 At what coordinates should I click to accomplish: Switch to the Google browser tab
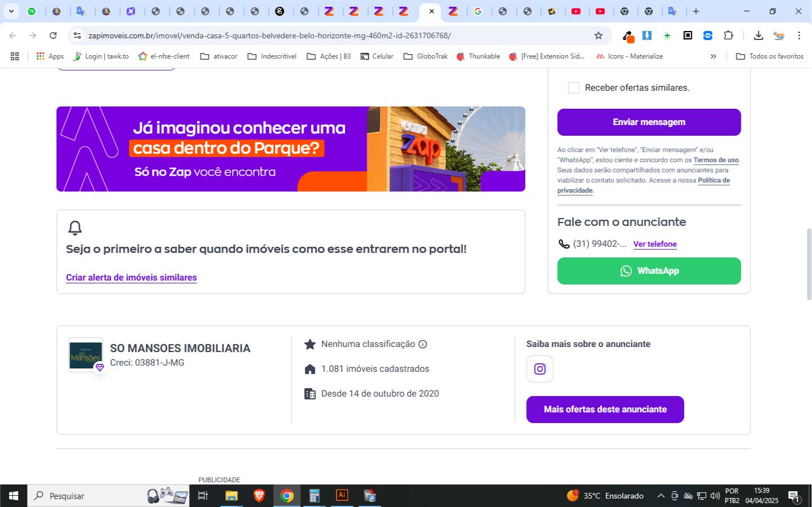(478, 11)
